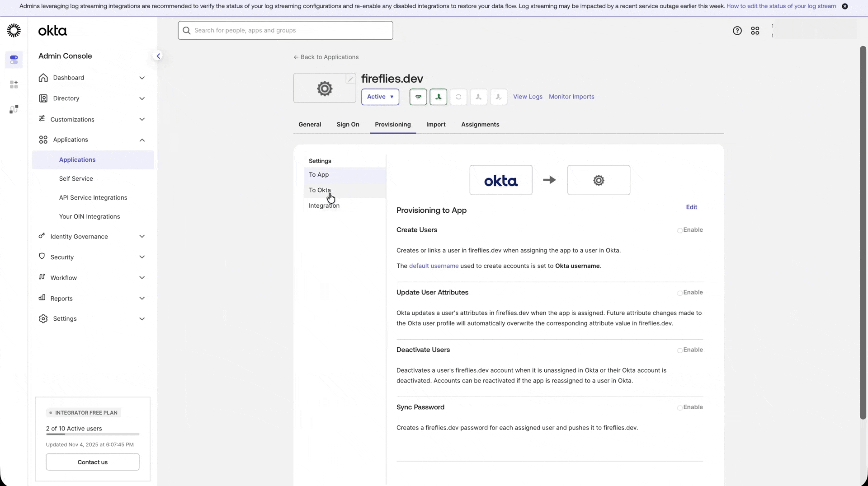Click the grey sync arrows status icon
The width and height of the screenshot is (868, 486).
[x=458, y=97]
